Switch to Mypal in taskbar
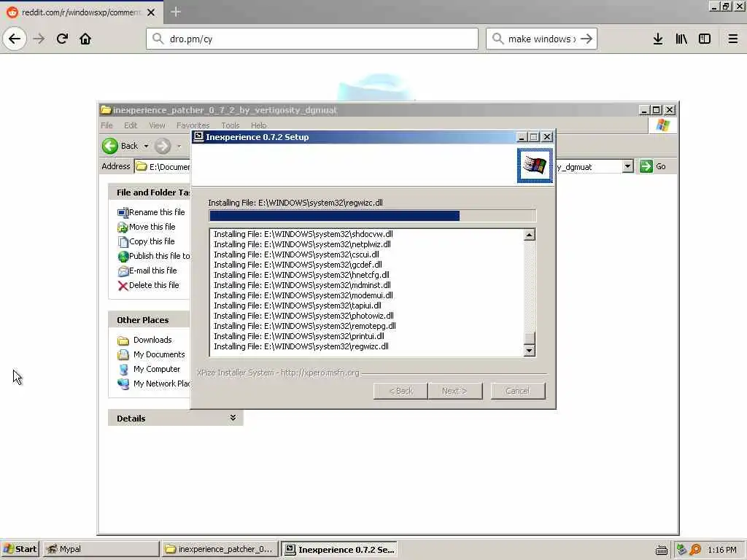 coord(101,549)
